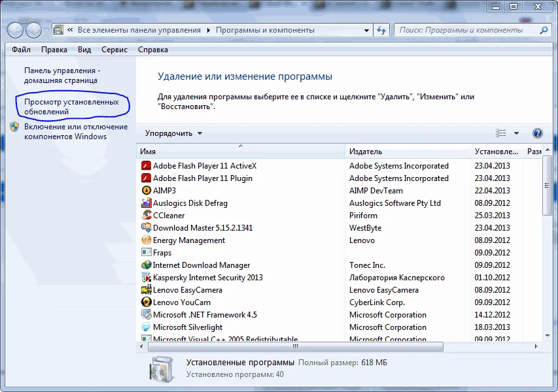Screen dimensions: 558x392
Task: Open the Вид menu
Action: click(x=84, y=50)
